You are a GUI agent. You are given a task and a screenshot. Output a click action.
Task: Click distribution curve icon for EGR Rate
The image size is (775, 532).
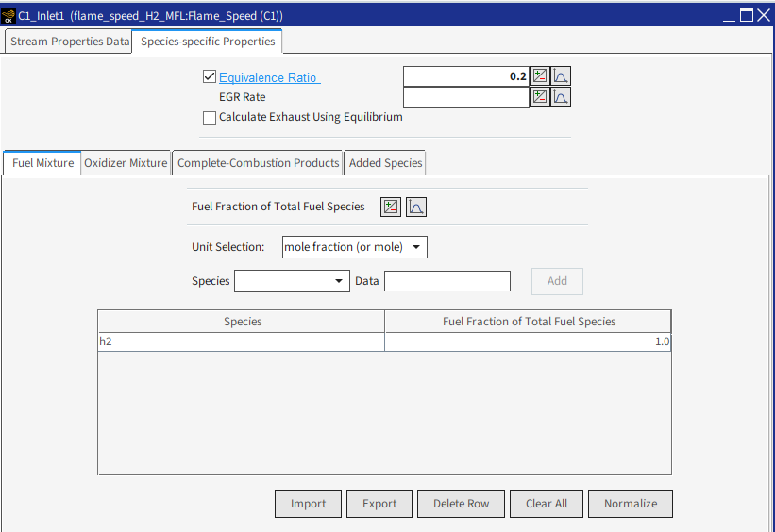561,96
